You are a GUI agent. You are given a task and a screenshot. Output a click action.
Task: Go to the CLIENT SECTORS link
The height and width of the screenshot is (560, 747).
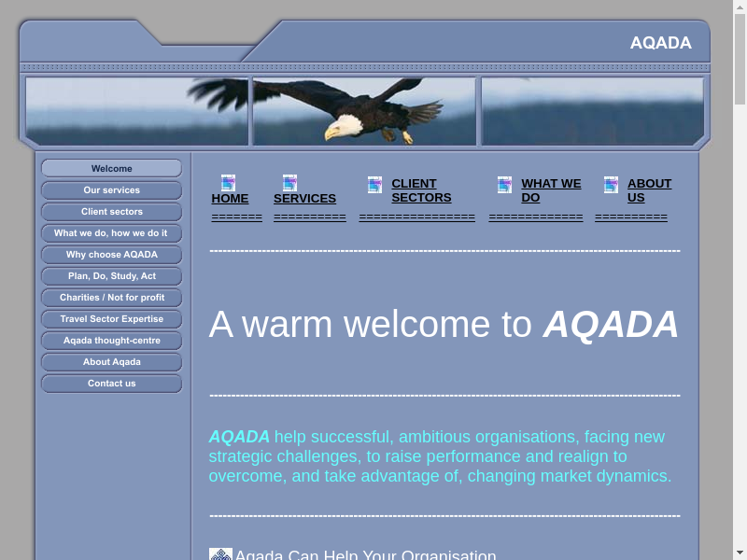click(x=421, y=190)
